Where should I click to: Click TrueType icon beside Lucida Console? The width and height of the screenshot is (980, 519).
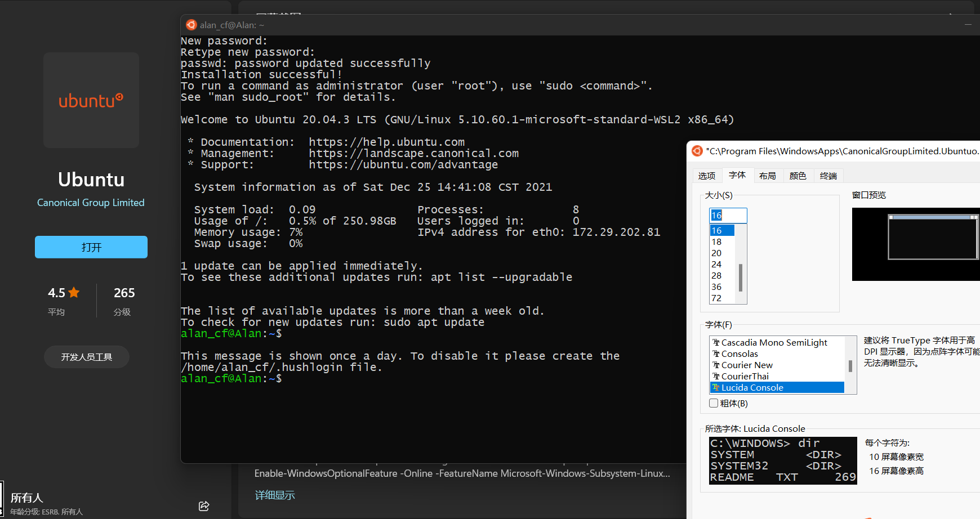716,387
